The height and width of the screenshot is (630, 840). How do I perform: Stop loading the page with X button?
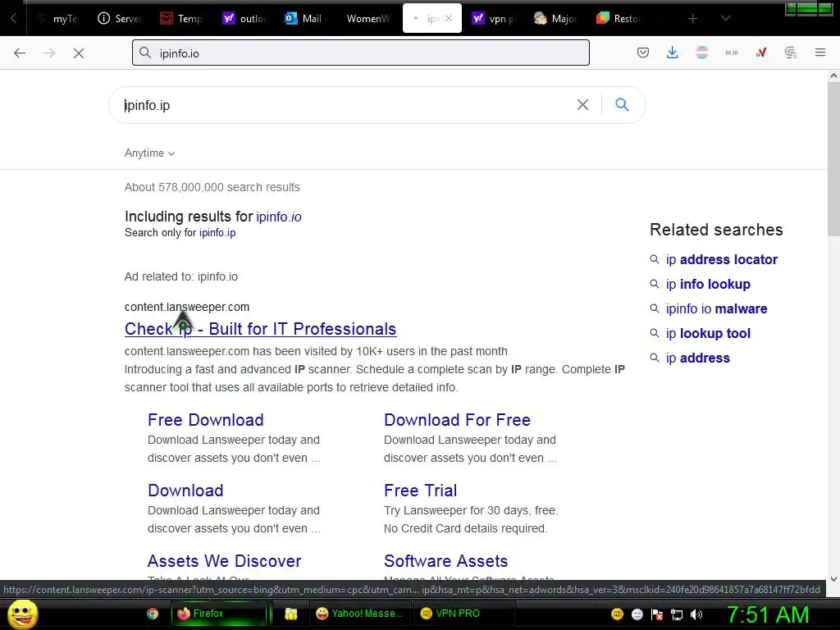coord(79,53)
